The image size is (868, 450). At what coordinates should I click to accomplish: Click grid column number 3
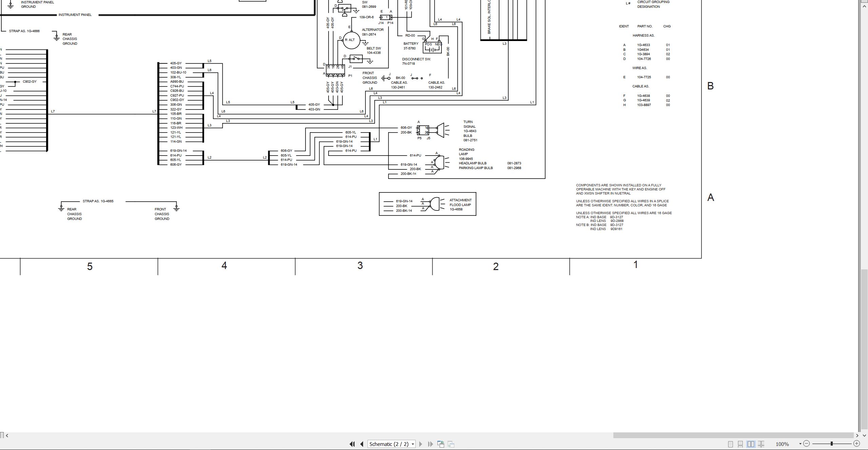[x=360, y=265]
